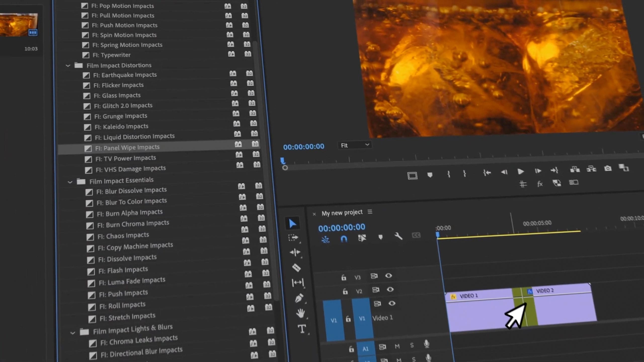Collapse Film Impact Essentials folder

[70, 182]
